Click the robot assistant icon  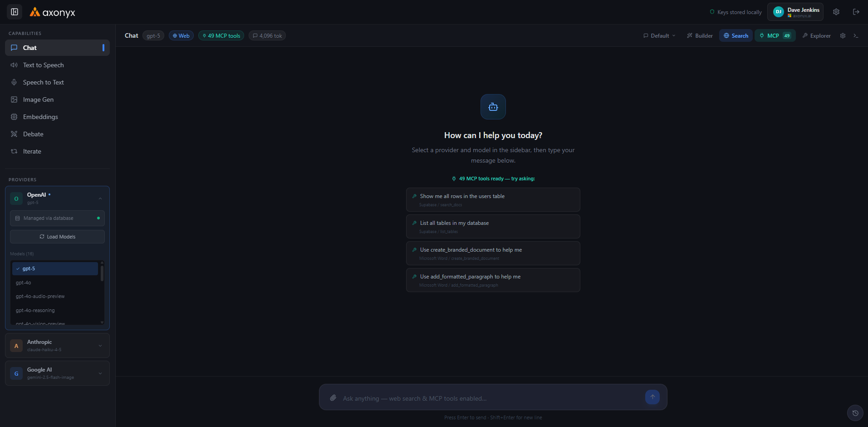pyautogui.click(x=493, y=107)
